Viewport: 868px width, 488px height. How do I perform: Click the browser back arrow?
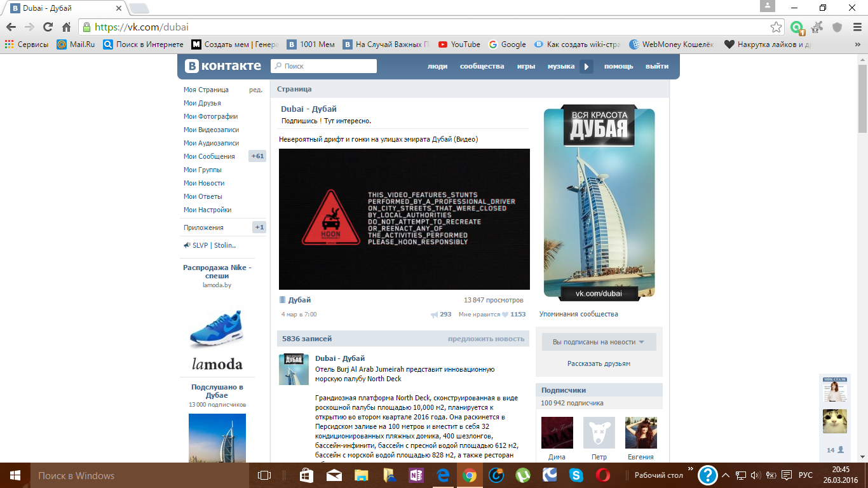click(x=11, y=27)
